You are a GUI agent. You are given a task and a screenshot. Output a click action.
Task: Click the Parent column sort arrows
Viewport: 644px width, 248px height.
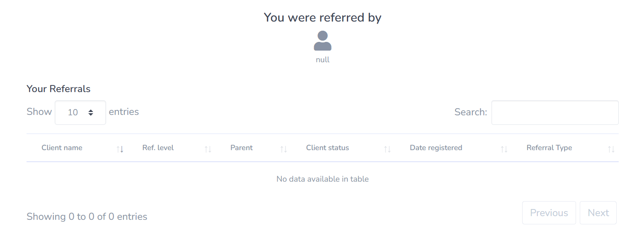[x=283, y=149]
